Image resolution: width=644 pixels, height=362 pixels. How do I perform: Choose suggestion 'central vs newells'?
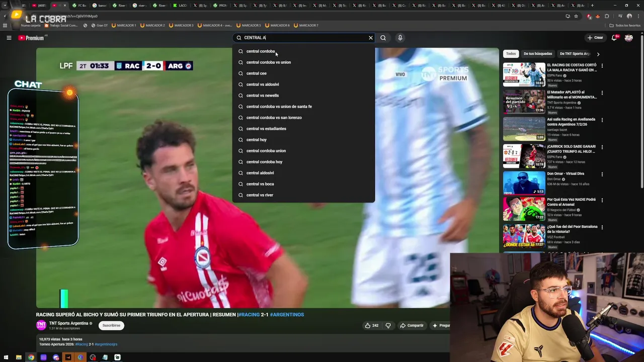tap(303, 96)
